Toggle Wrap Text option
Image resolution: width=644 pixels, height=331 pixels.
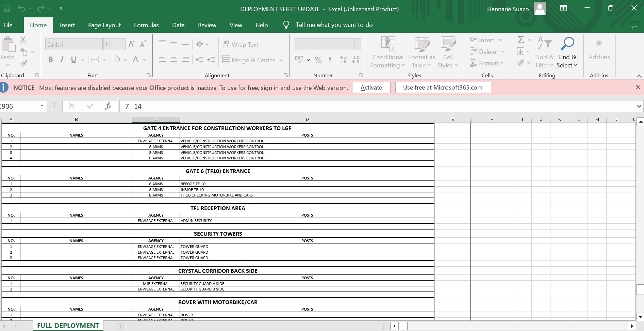tap(241, 45)
